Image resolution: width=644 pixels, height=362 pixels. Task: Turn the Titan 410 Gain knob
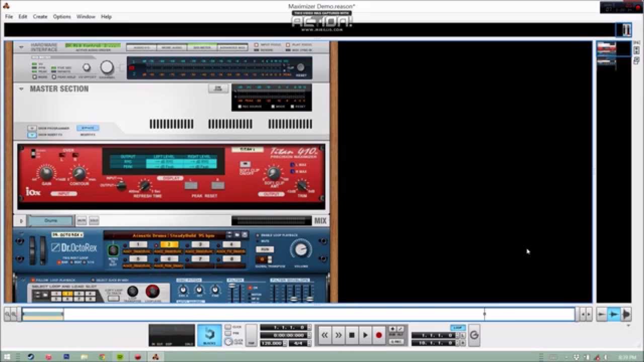[x=46, y=173]
